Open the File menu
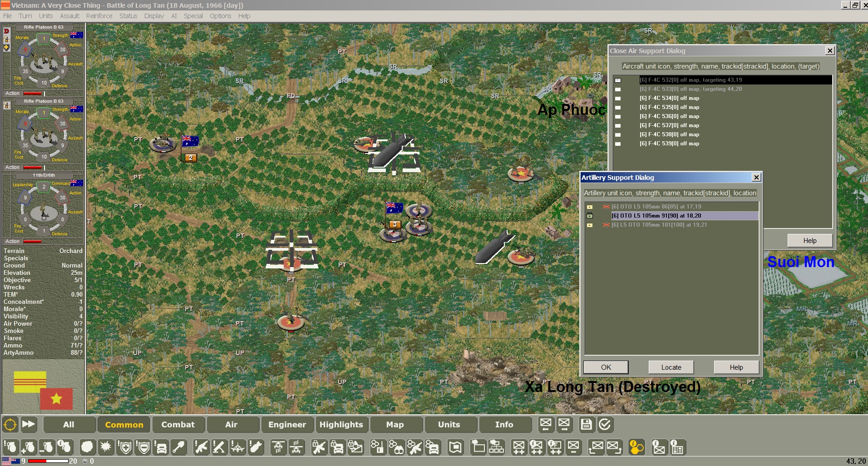Screen dimensions: 868x466 pos(7,16)
